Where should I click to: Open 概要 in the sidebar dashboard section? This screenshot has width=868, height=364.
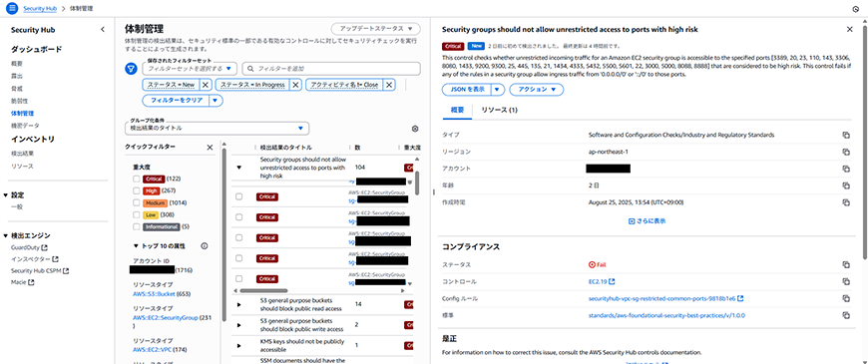click(17, 63)
